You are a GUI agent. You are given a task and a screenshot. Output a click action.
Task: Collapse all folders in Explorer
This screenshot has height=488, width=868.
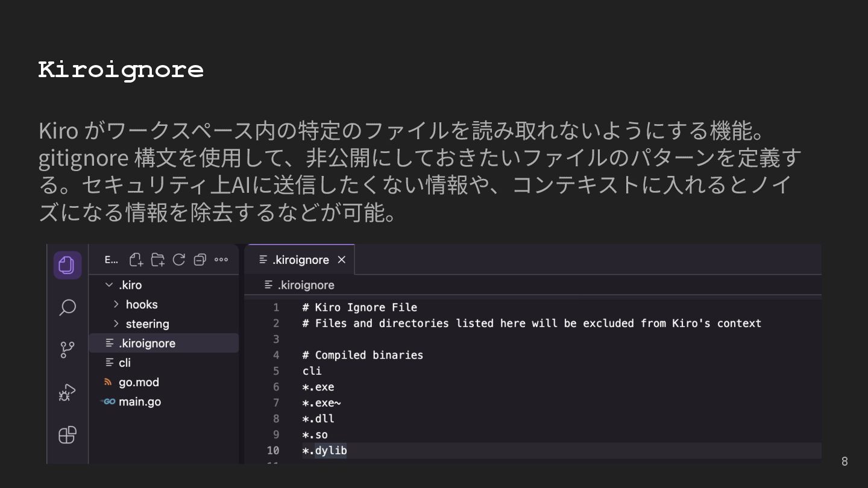point(200,260)
